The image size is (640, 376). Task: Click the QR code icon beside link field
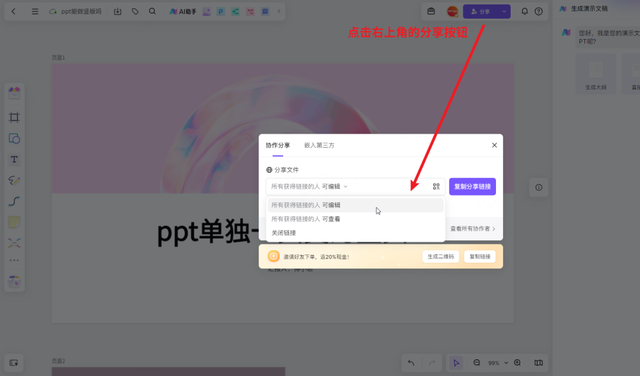[x=436, y=187]
